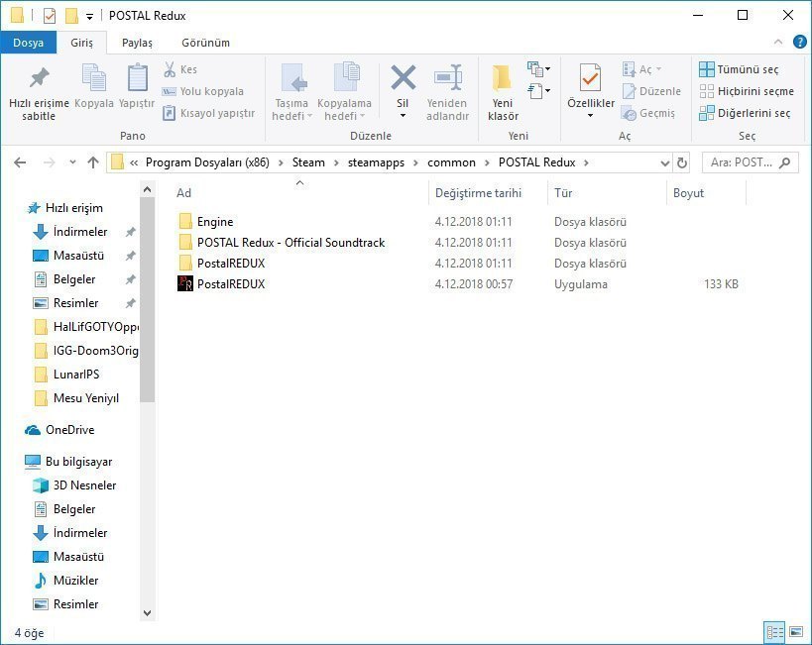Click Yeniden adlandır rename icon

coord(447,77)
